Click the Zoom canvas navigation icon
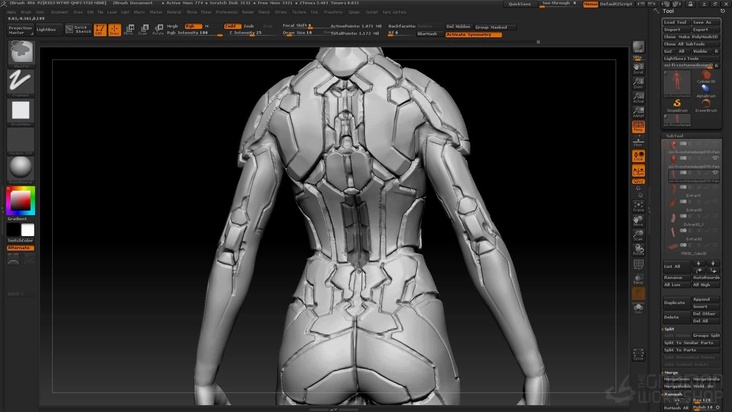Image resolution: width=732 pixels, height=412 pixels. [x=638, y=83]
